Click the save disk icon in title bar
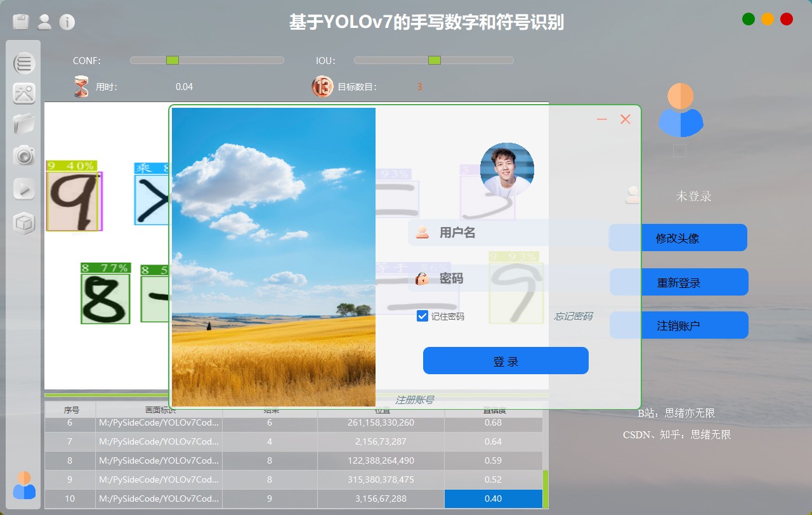 [x=21, y=22]
